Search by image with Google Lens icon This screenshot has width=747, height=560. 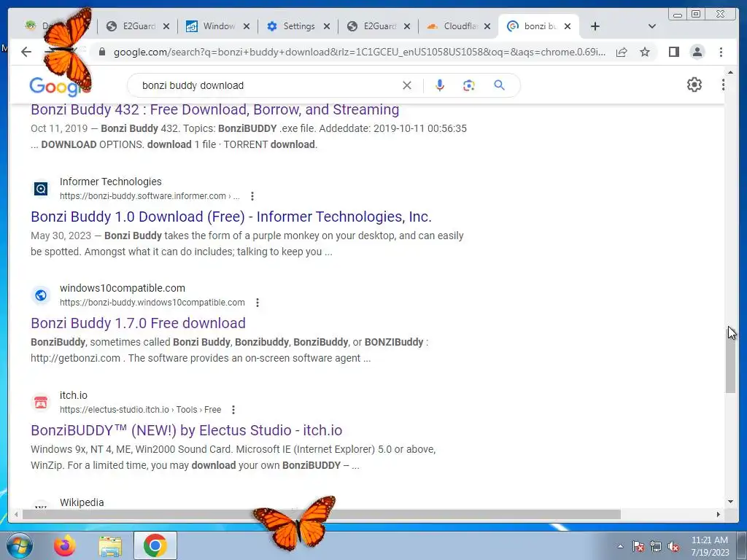click(469, 85)
